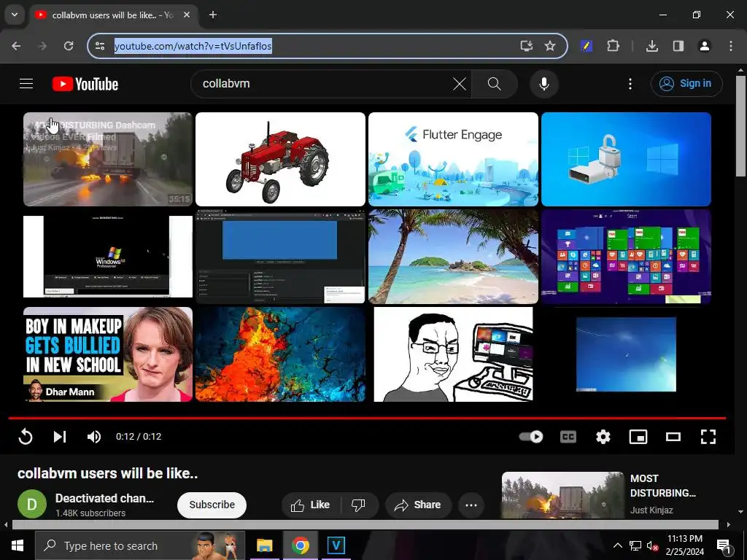The width and height of the screenshot is (747, 560).
Task: Open the tropical beach palm thumbnail
Action: [453, 257]
